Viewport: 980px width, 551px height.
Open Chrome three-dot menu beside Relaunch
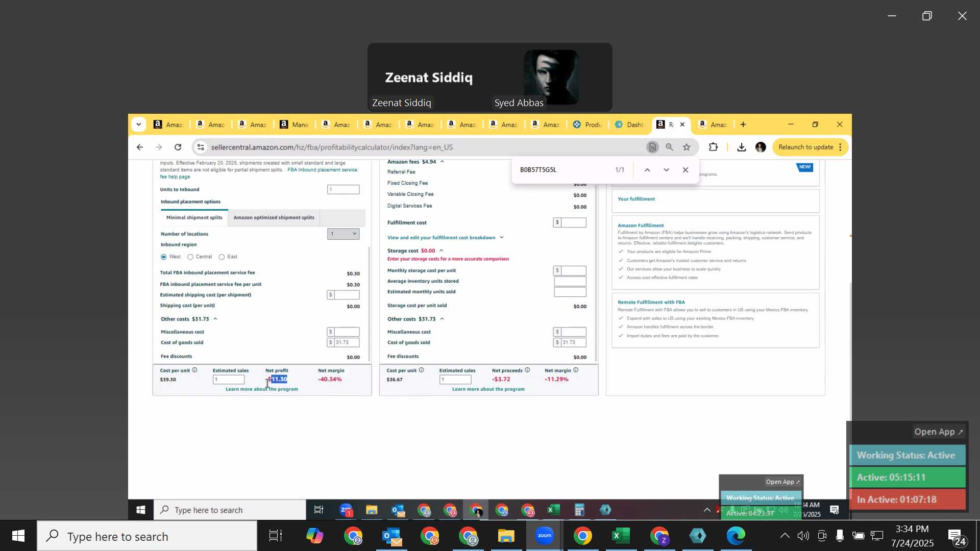[840, 147]
